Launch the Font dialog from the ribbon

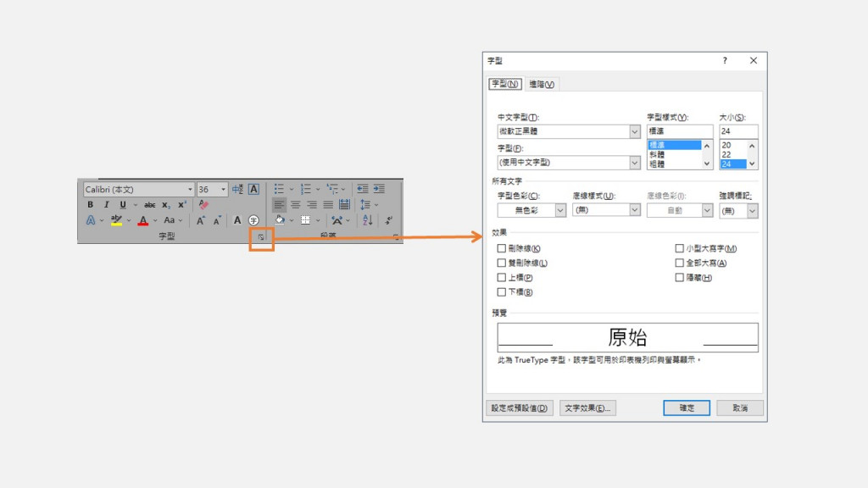coord(261,237)
